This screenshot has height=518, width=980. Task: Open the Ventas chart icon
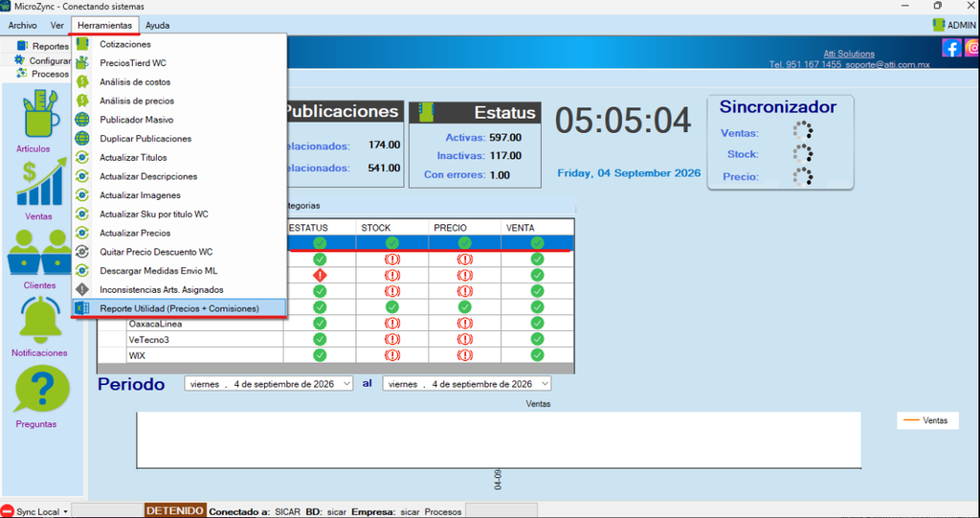click(x=41, y=183)
